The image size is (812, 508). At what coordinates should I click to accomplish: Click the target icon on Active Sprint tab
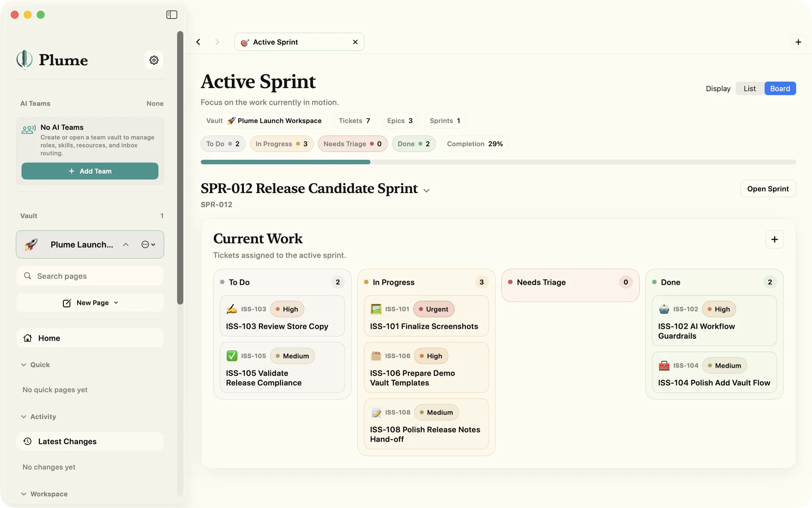click(x=245, y=42)
